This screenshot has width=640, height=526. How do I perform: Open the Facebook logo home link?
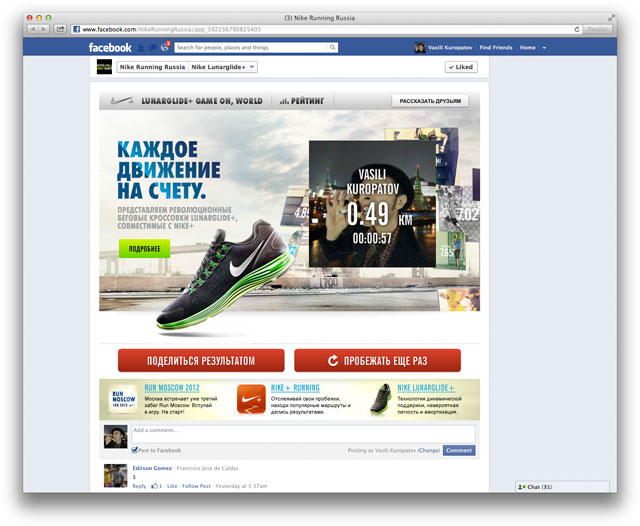110,47
